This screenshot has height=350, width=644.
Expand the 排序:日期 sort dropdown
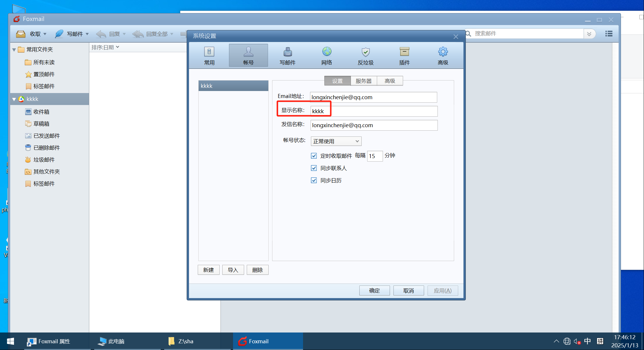coord(105,47)
